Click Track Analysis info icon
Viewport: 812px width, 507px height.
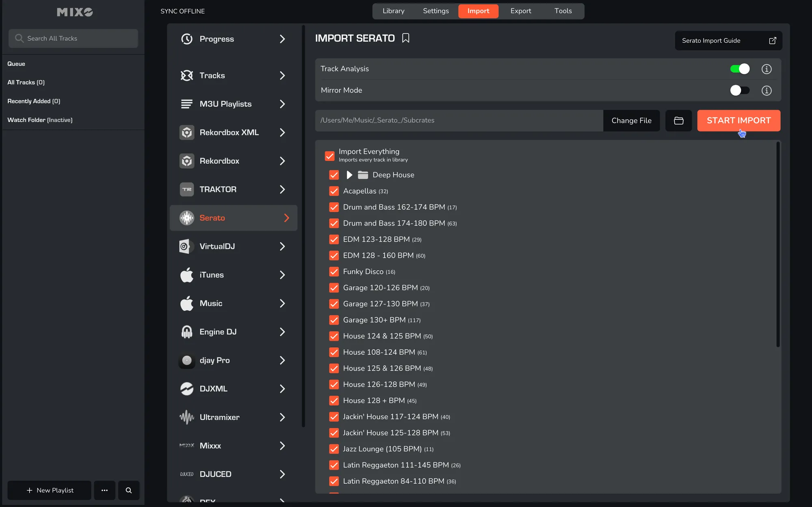[766, 69]
